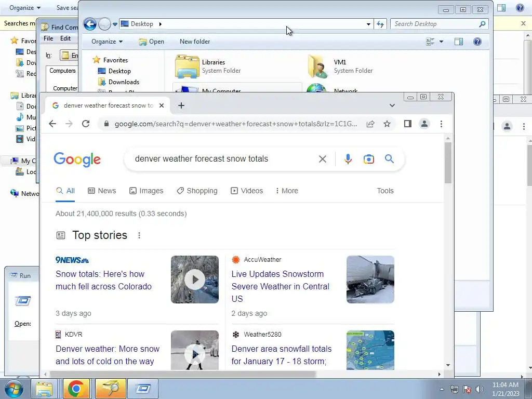The width and height of the screenshot is (532, 399).
Task: Open tab search chevron in Chrome
Action: tap(392, 105)
